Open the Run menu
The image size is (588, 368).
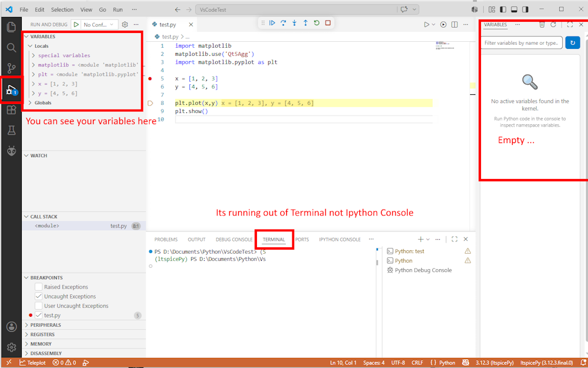click(118, 9)
